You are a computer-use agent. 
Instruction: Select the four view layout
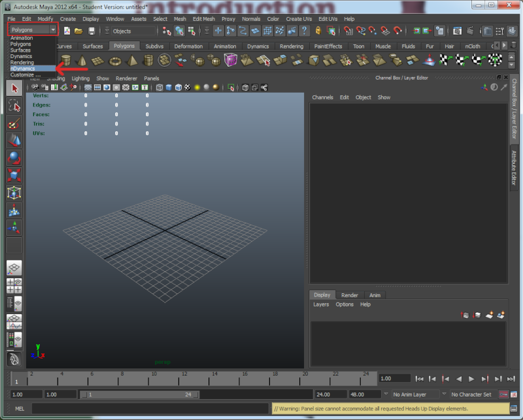tap(14, 285)
